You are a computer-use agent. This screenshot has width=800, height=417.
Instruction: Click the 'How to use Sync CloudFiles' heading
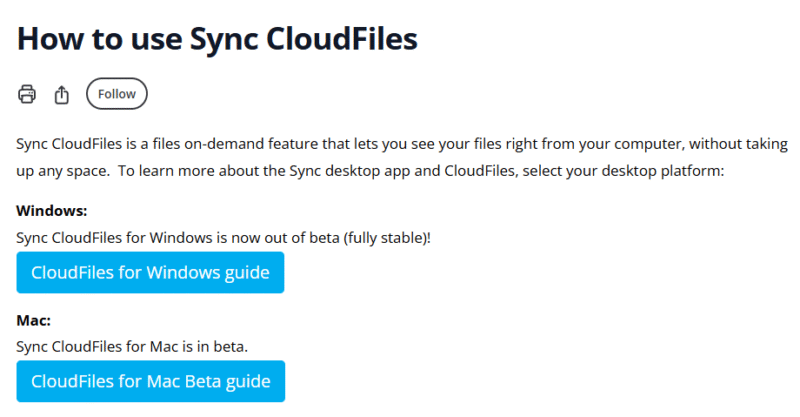pyautogui.click(x=217, y=39)
